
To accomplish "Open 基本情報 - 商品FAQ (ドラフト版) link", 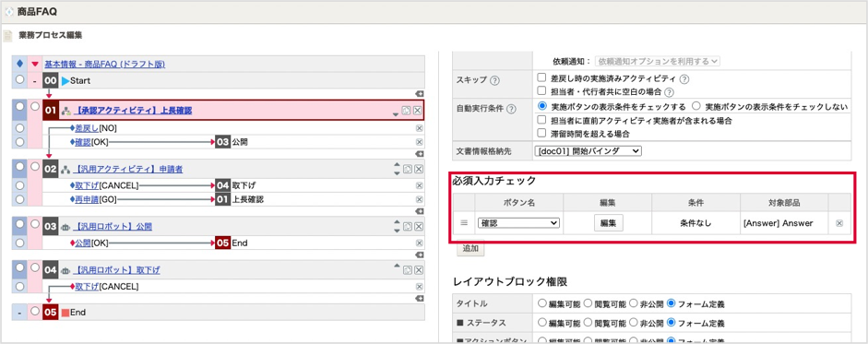I will (104, 65).
